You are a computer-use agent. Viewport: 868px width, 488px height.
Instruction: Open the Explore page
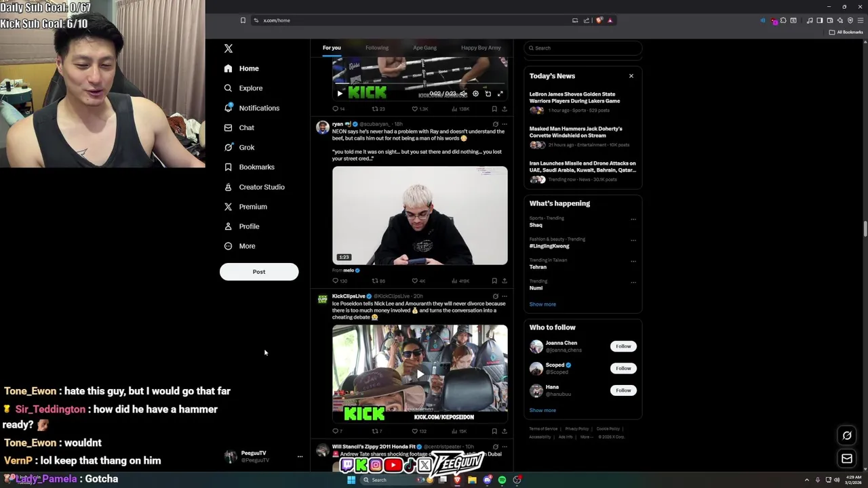pos(243,88)
